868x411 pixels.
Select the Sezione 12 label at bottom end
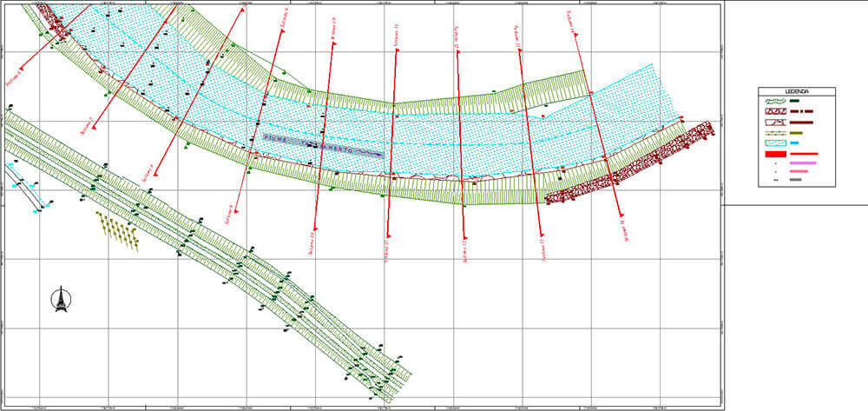(466, 251)
